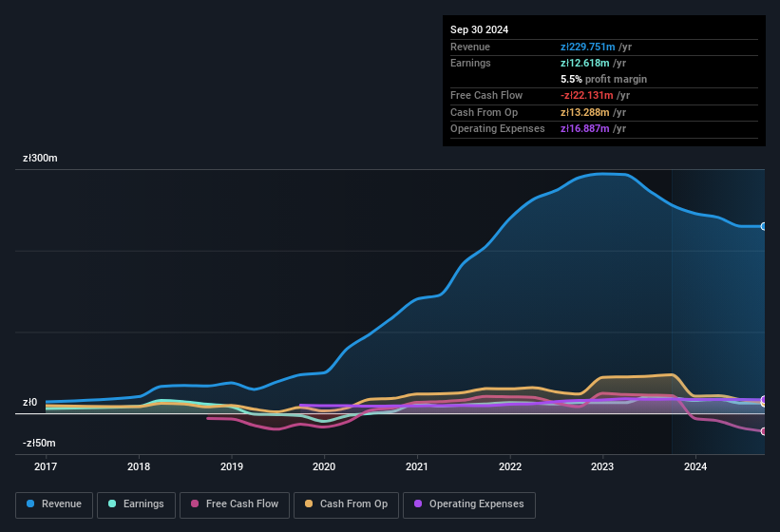
Task: Select the 2022 x-axis label
Action: pos(510,466)
